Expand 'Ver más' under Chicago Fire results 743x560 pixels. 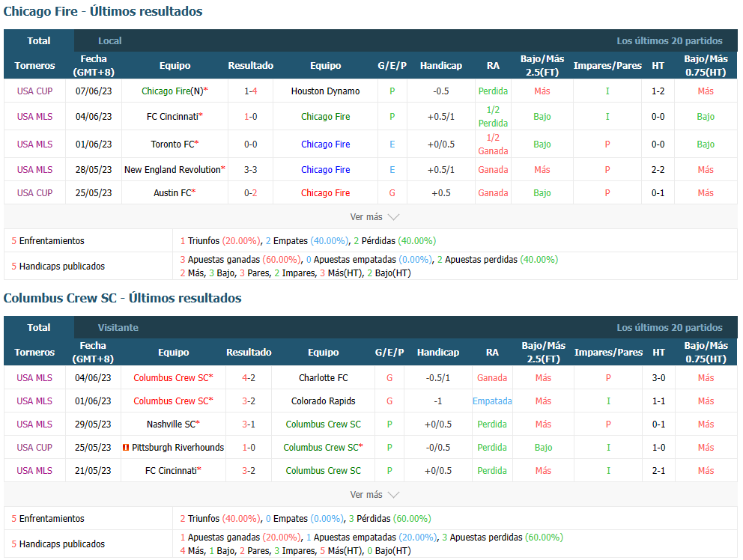coord(374,217)
